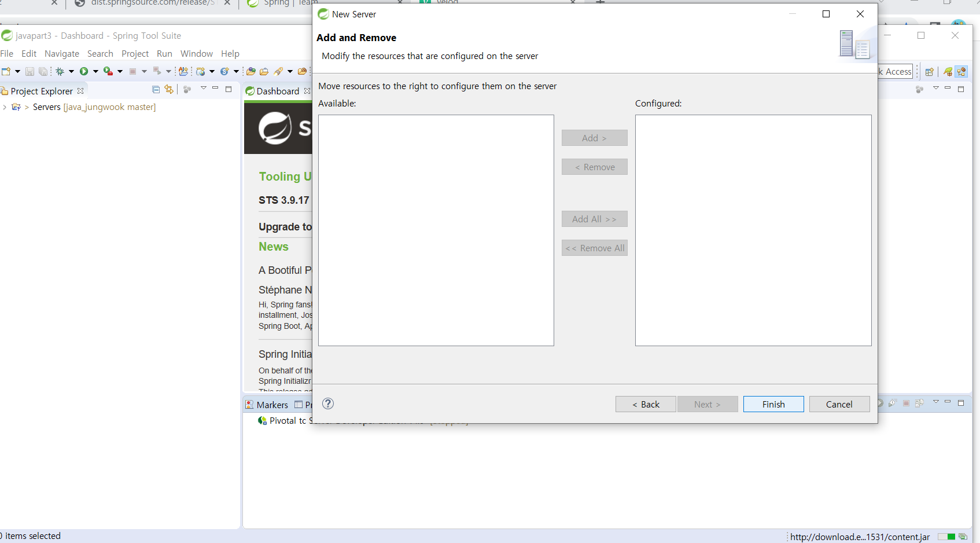Click the Save toolbar icon

[30, 71]
